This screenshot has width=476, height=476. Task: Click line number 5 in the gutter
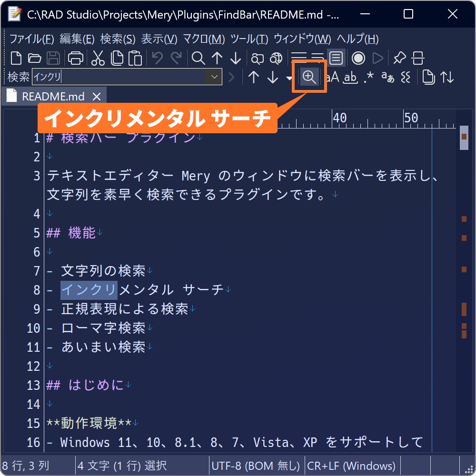pyautogui.click(x=37, y=233)
